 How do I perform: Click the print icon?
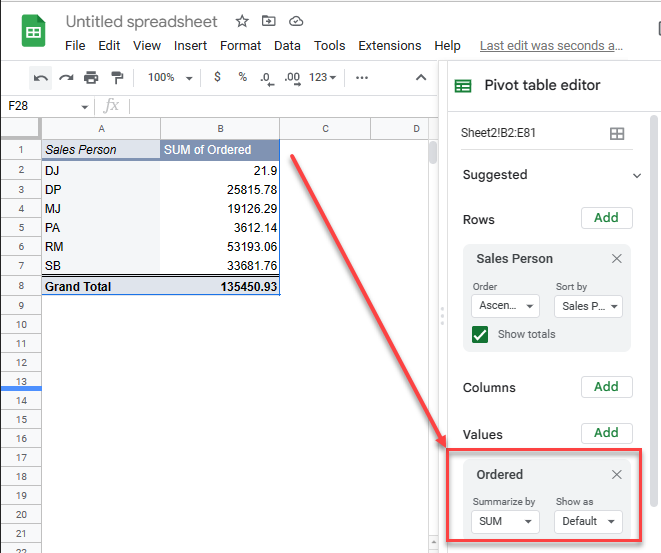coord(92,78)
